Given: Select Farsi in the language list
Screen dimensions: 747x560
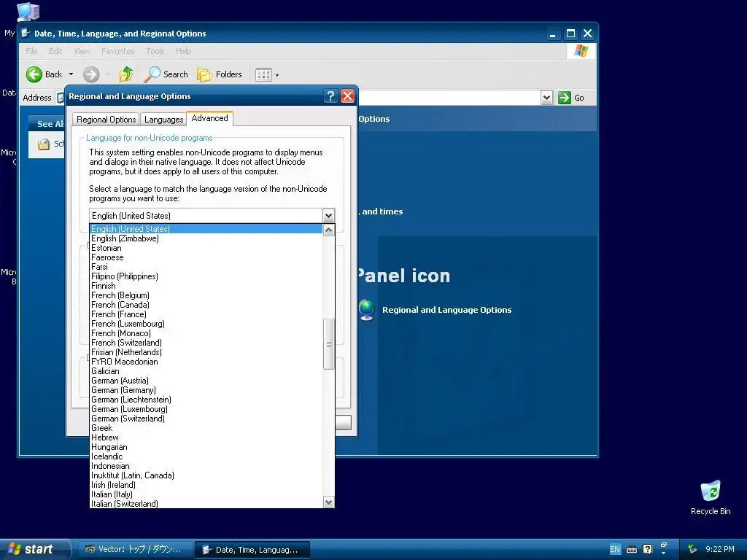Looking at the screenshot, I should [206, 267].
